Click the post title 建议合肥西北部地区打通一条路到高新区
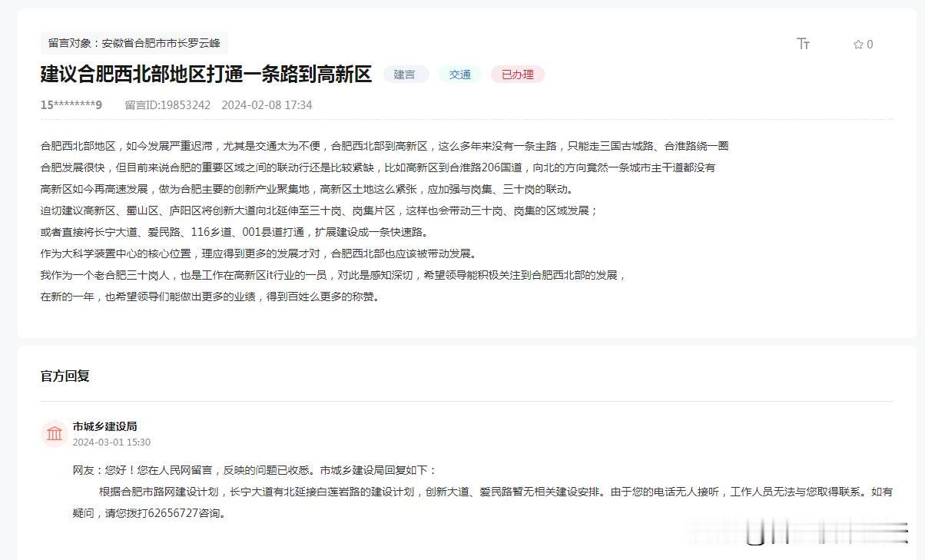This screenshot has width=925, height=560. 206,74
